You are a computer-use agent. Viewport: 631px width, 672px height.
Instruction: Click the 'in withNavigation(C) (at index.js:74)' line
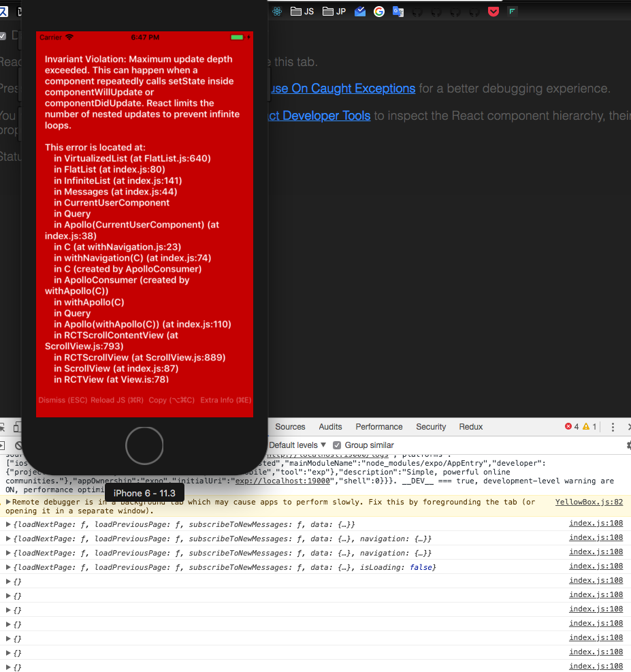pos(132,258)
